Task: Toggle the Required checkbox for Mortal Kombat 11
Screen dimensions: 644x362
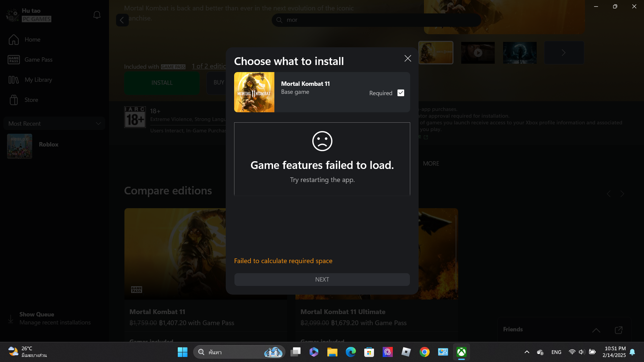Action: pyautogui.click(x=401, y=93)
